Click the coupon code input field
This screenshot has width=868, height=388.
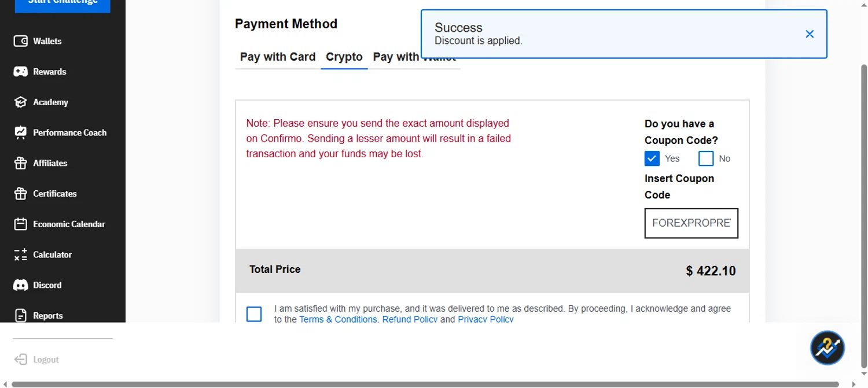[x=691, y=223]
